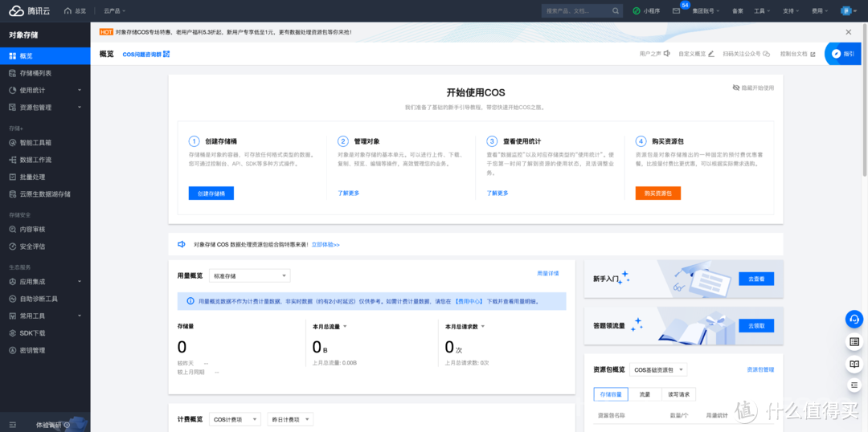The height and width of the screenshot is (432, 868).
Task: Click 了解更多 under 管理对象
Action: [x=349, y=193]
